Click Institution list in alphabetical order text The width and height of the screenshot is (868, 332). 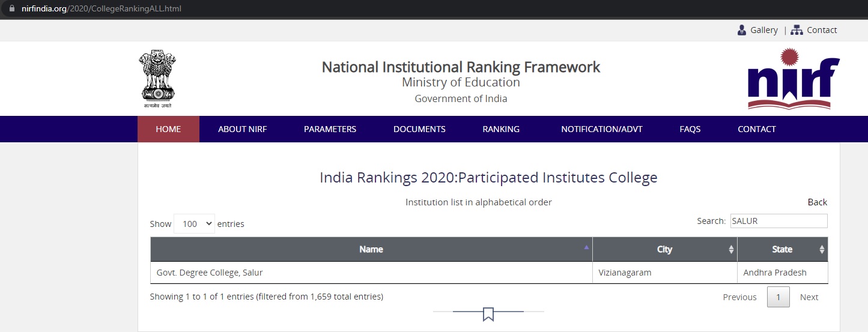coord(479,202)
